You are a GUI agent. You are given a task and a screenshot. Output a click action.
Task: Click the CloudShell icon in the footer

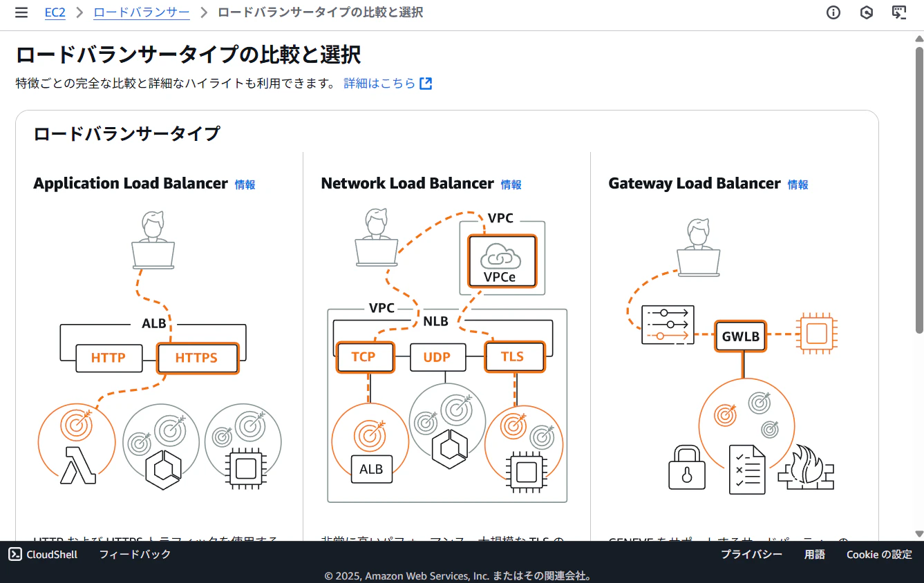click(x=15, y=555)
